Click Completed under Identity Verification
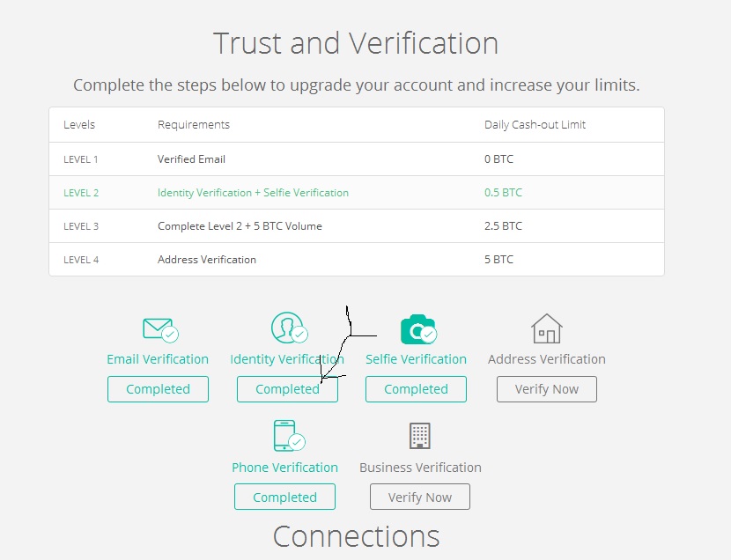Screen dimensions: 731x560 tap(286, 388)
